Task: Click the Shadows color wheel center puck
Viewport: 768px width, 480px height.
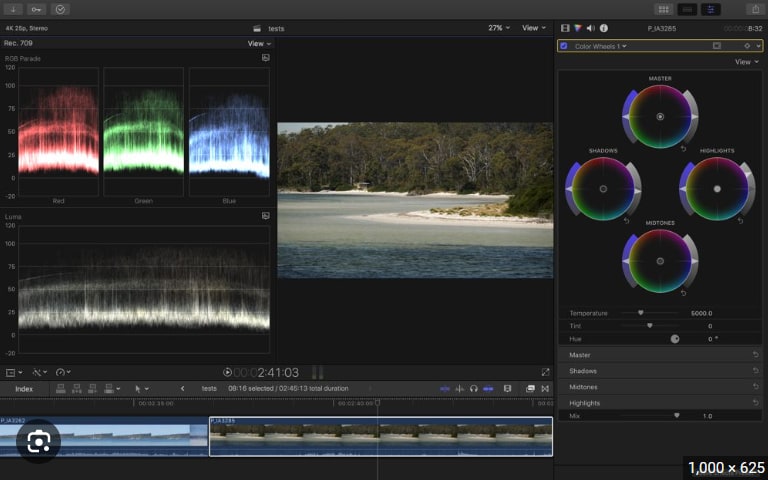Action: [x=603, y=189]
